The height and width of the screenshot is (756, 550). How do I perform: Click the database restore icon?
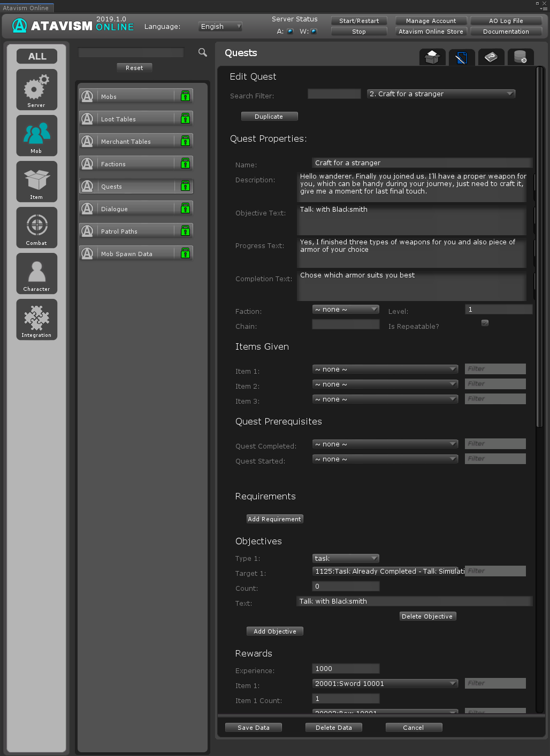[520, 57]
